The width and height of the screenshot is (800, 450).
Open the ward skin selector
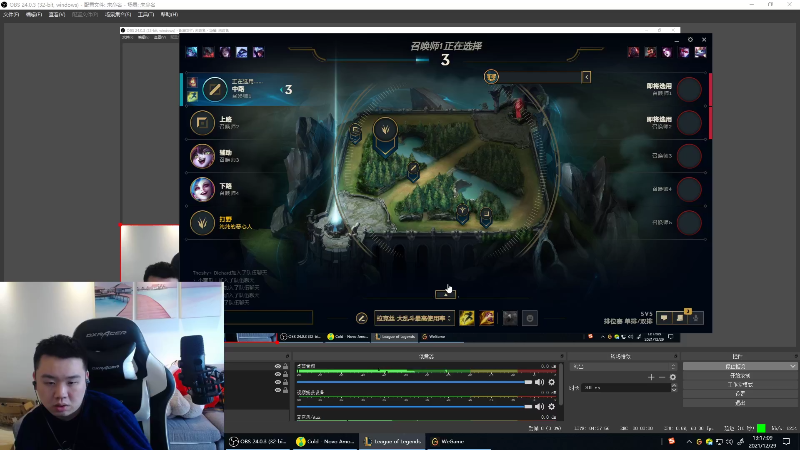510,318
